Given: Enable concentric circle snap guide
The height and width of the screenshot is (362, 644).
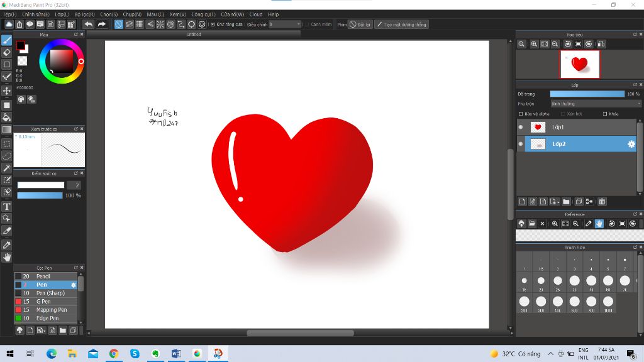Looking at the screenshot, I should [x=171, y=25].
